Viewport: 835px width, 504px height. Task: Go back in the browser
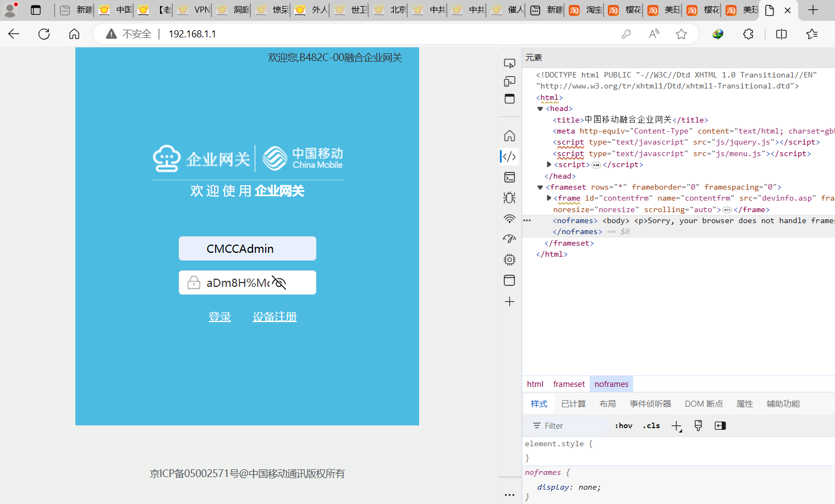pyautogui.click(x=14, y=34)
